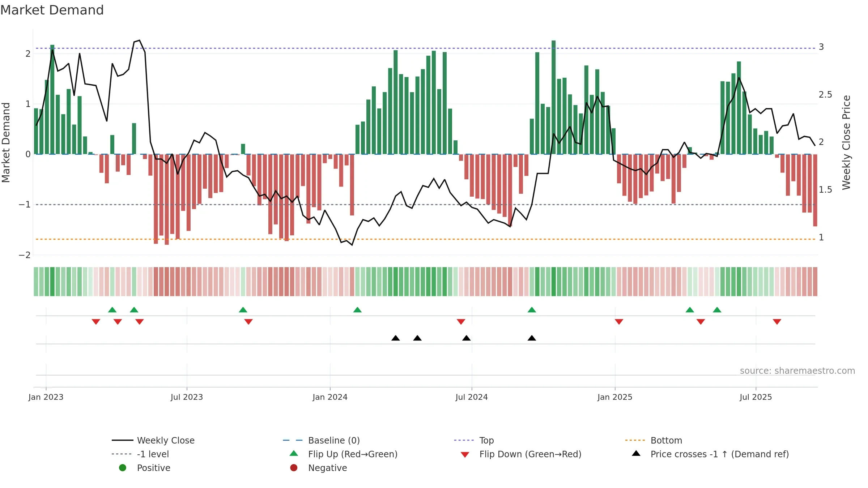Click the source: sharemaestro.com text

point(797,371)
